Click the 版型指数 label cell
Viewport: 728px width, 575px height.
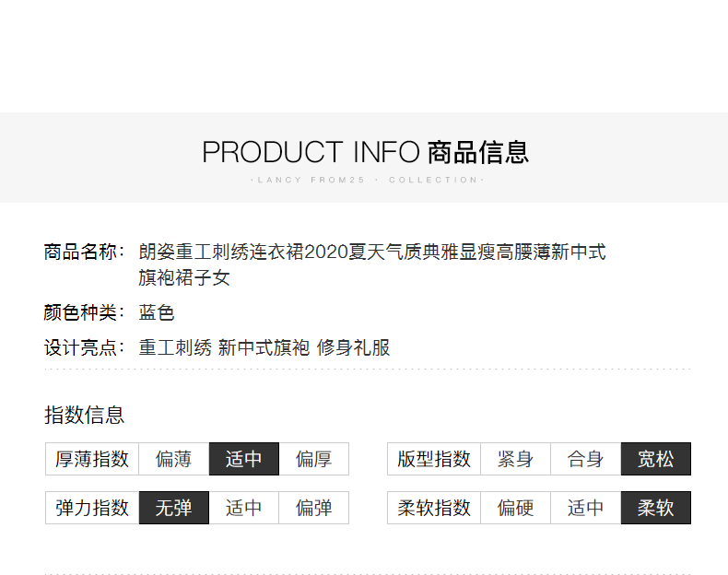(x=434, y=459)
